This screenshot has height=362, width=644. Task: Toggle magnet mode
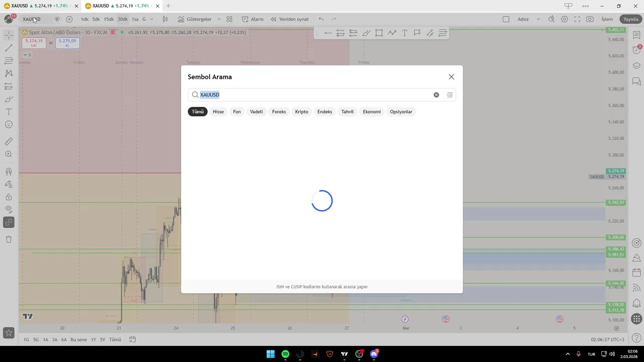click(x=9, y=172)
